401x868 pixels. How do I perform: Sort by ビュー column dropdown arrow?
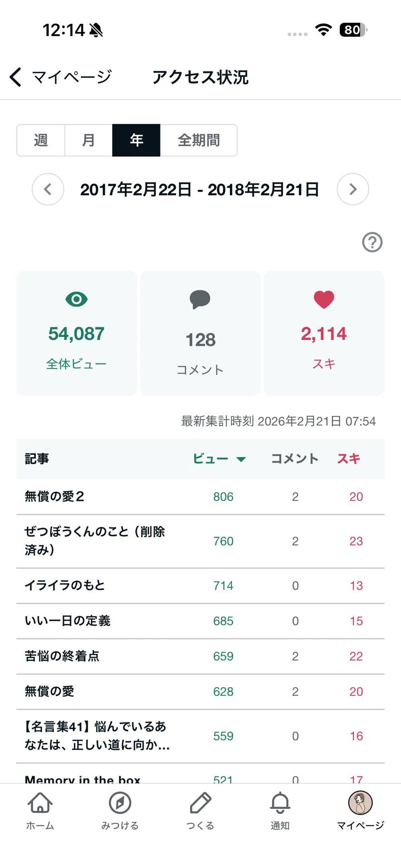coord(241,459)
